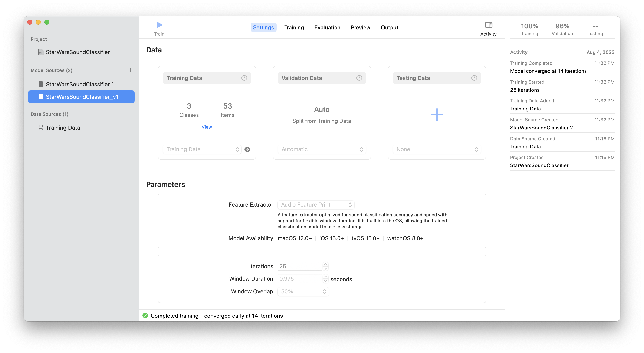Open the Automatic validation data dropdown
644x353 pixels.
point(322,149)
